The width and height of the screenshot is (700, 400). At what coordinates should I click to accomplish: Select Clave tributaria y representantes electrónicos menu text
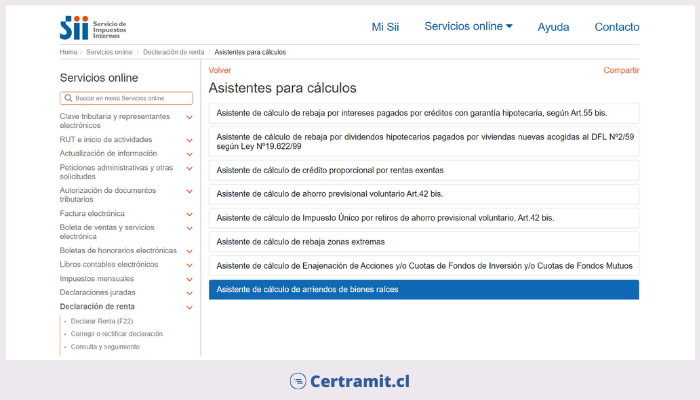[x=115, y=121]
